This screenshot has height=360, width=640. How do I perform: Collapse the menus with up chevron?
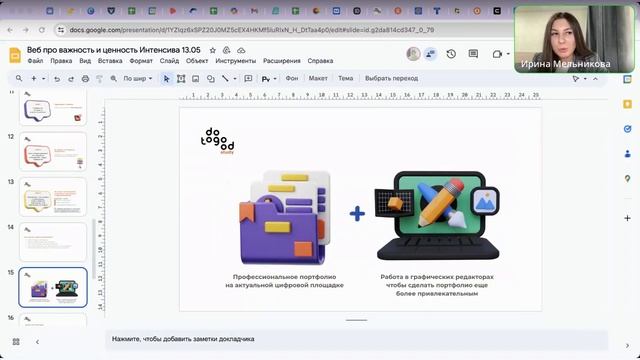(595, 79)
